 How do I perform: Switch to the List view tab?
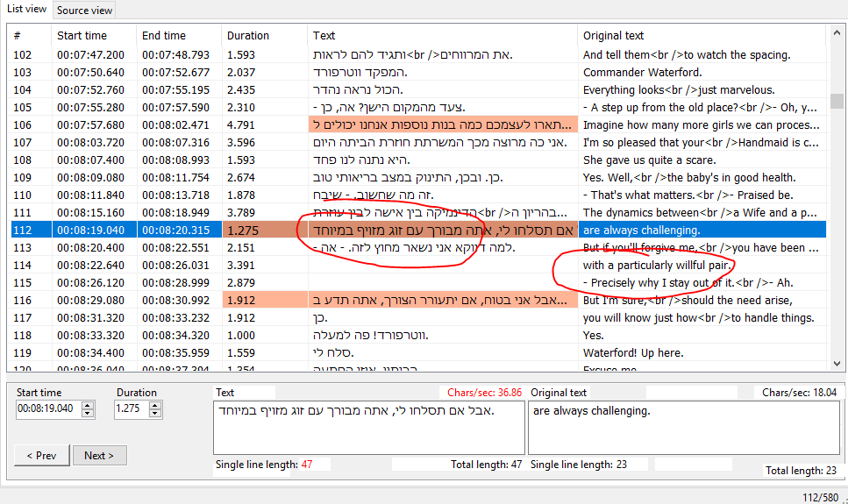(x=26, y=9)
